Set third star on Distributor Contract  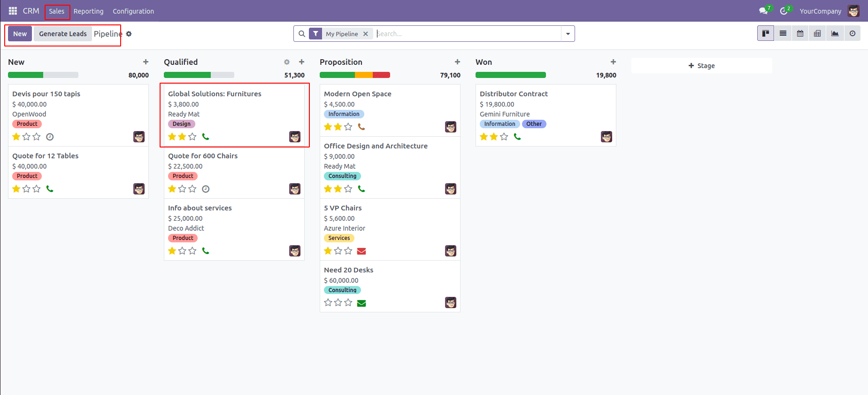point(504,137)
